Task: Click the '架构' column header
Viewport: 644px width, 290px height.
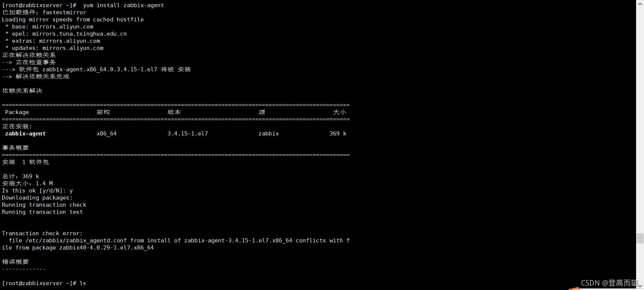Action: (103, 112)
